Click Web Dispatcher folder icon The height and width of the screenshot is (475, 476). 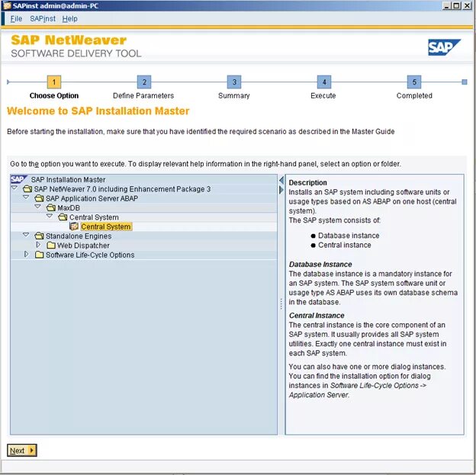pos(51,246)
